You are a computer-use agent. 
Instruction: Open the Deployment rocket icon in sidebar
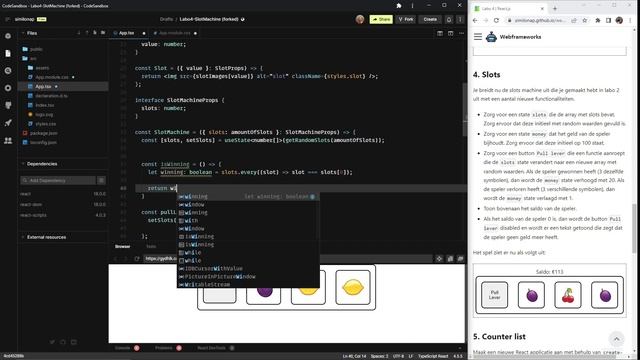(8, 123)
